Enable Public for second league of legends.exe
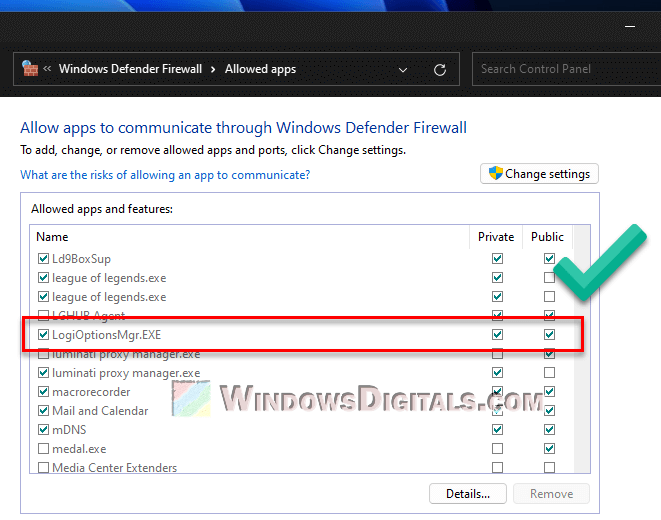 (x=549, y=297)
